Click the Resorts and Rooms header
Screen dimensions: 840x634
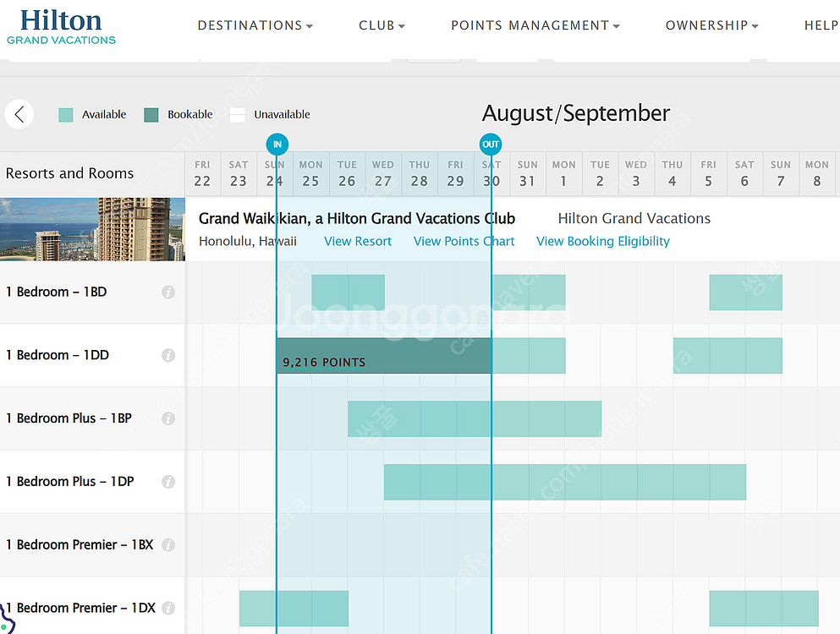coord(69,173)
